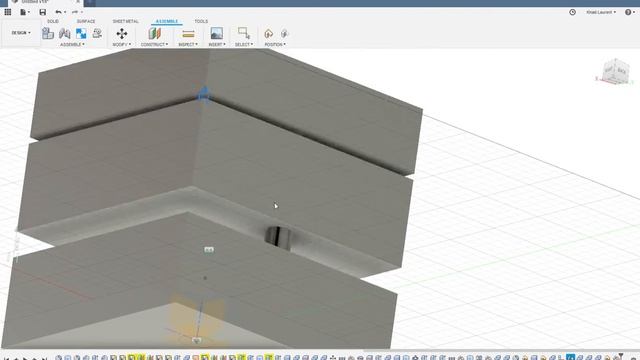Expand the INSPECT panel menu

point(188,44)
